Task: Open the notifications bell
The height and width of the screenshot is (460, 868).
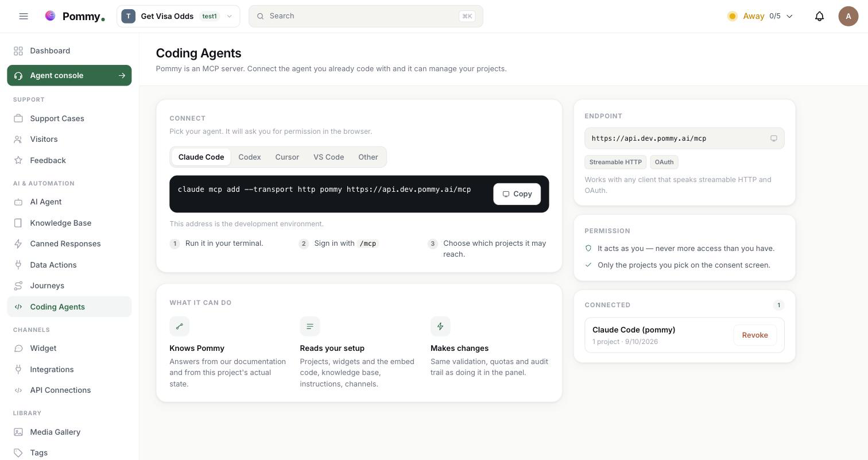Action: point(819,16)
